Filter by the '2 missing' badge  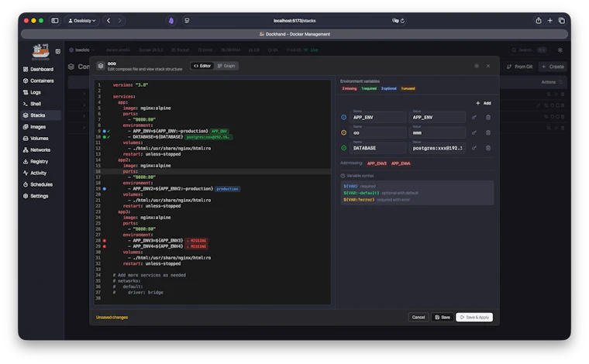coord(350,89)
